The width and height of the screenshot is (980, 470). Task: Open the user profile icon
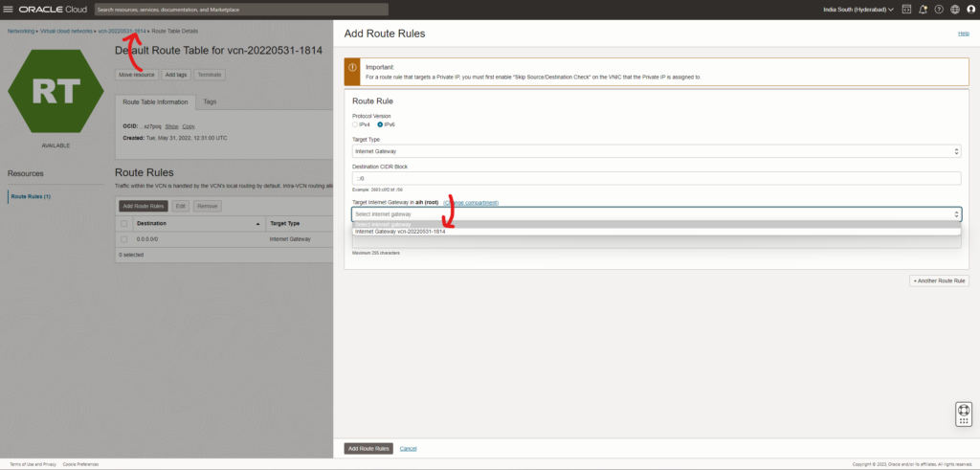(x=970, y=10)
